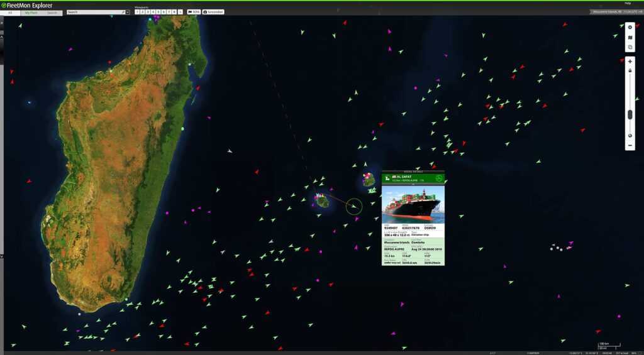Click the lock icon on zoom control
644x355 pixels.
point(630,70)
